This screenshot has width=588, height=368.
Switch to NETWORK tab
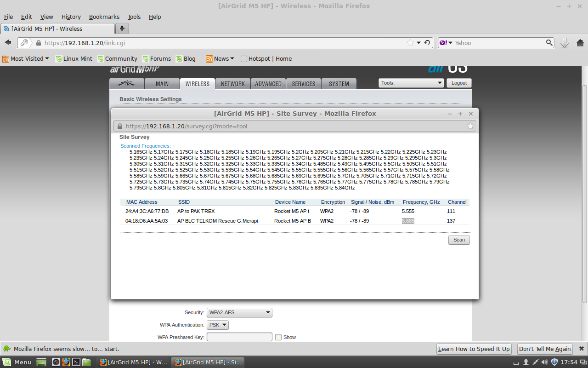(233, 84)
